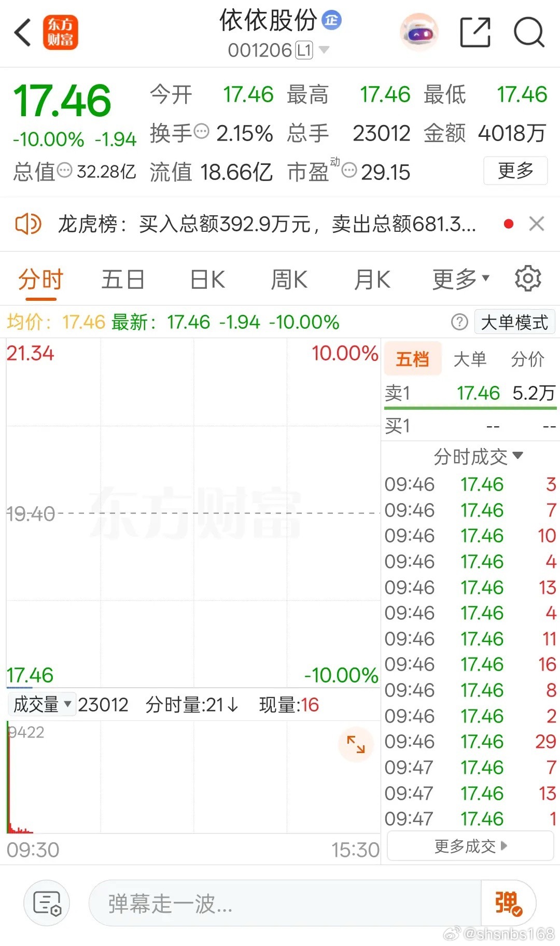Open the 龙虎榜 announcement text

click(x=267, y=224)
